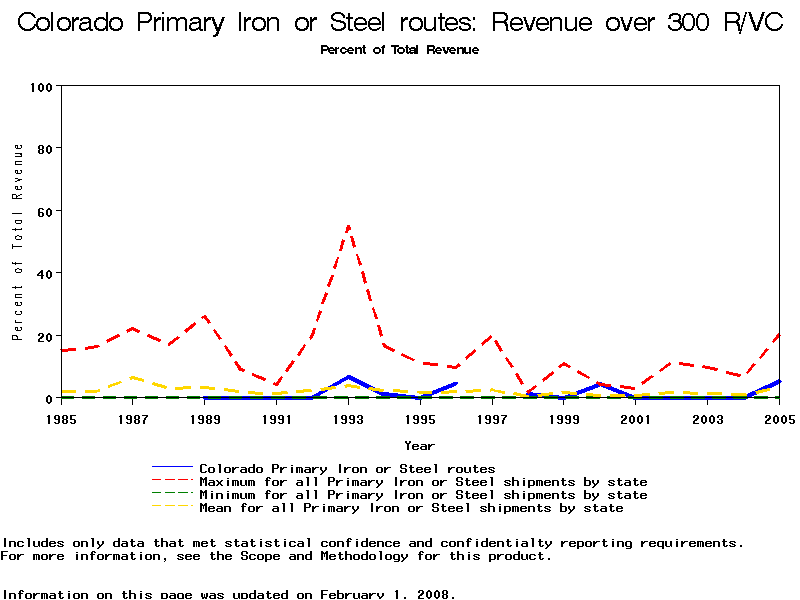Click the 1999 x-axis tick label
The height and width of the screenshot is (600, 800).
pos(563,419)
